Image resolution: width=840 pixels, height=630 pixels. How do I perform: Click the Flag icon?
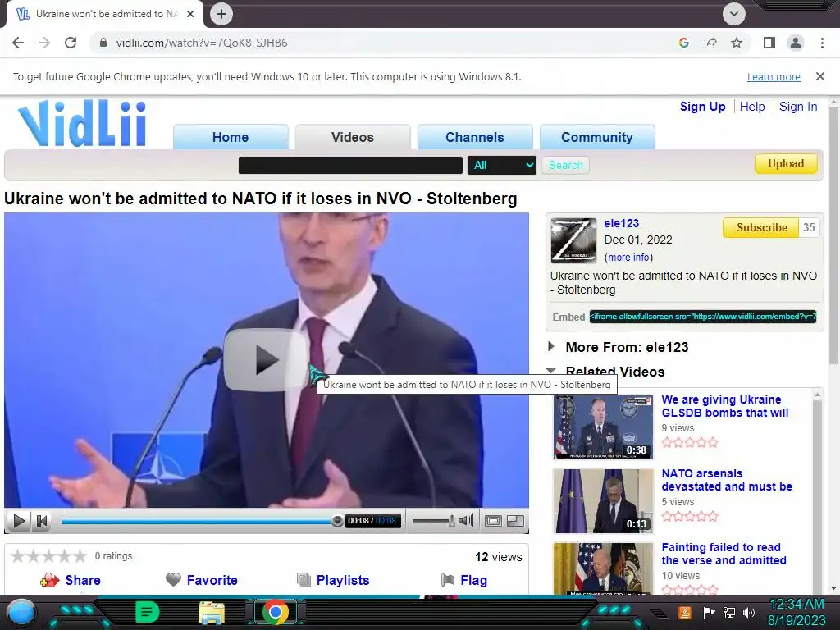pos(448,580)
